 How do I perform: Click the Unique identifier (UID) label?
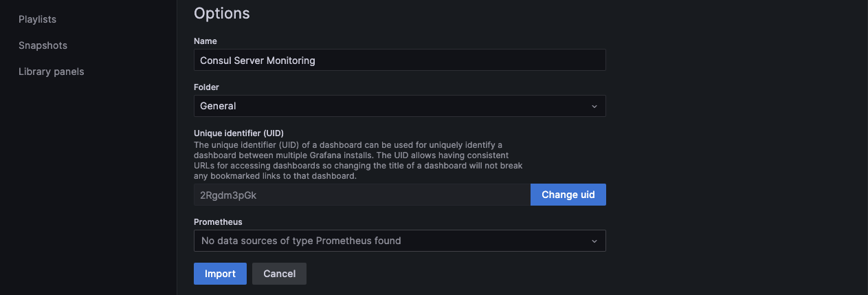(238, 133)
